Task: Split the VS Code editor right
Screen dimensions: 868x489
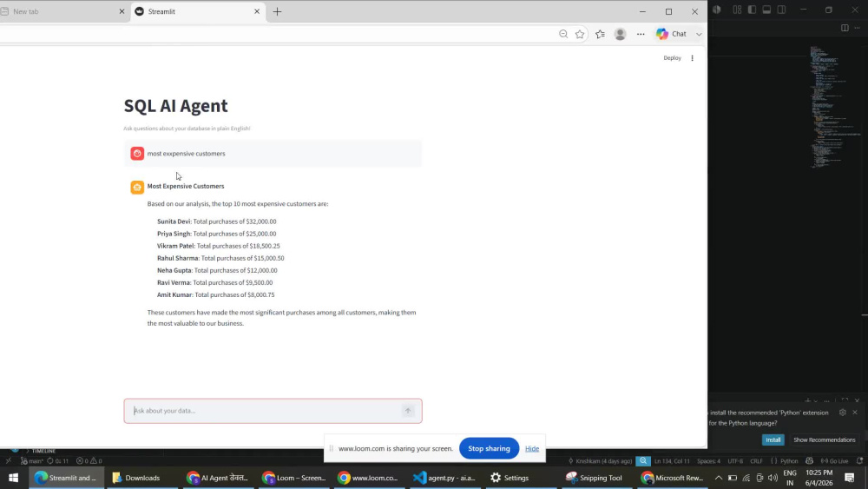Action: tap(845, 28)
